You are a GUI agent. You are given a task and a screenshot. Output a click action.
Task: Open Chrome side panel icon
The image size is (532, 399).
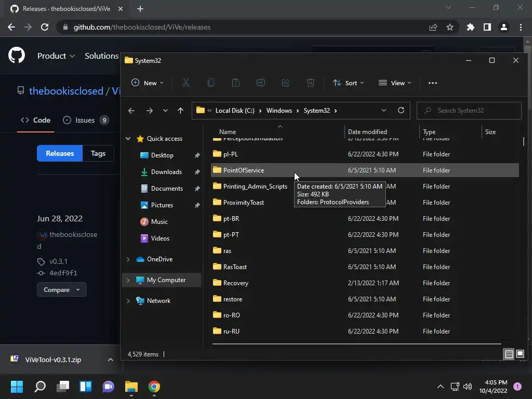[x=487, y=27]
